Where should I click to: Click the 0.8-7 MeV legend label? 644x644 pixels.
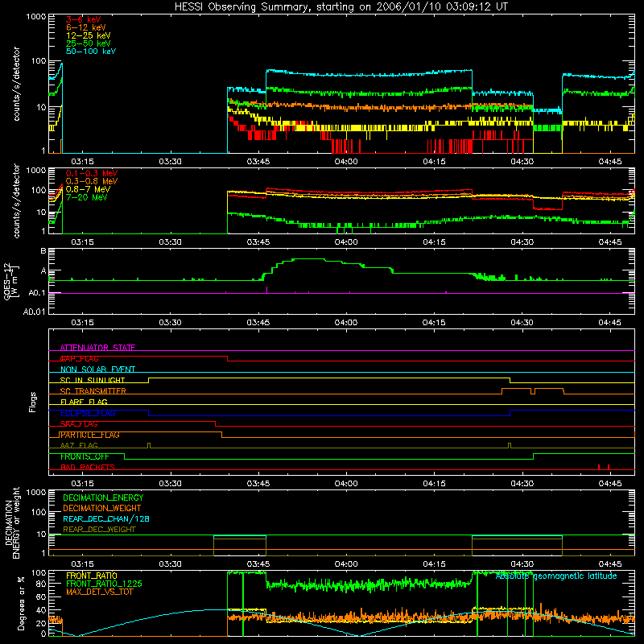[88, 189]
